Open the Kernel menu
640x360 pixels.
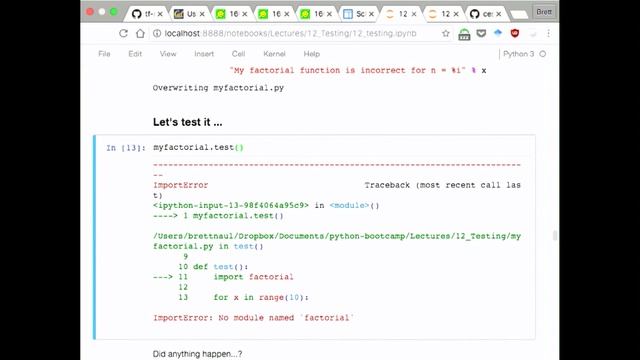[274, 54]
